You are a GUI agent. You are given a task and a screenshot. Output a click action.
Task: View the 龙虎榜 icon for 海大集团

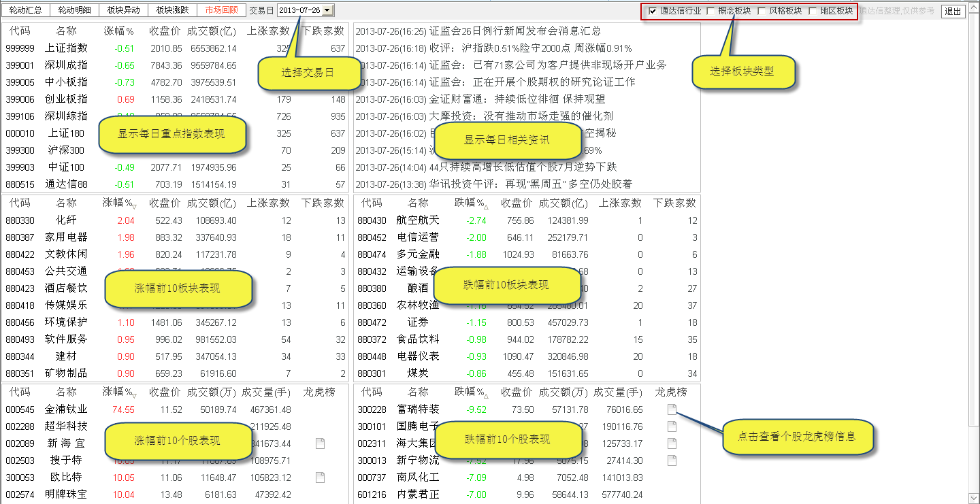(672, 443)
